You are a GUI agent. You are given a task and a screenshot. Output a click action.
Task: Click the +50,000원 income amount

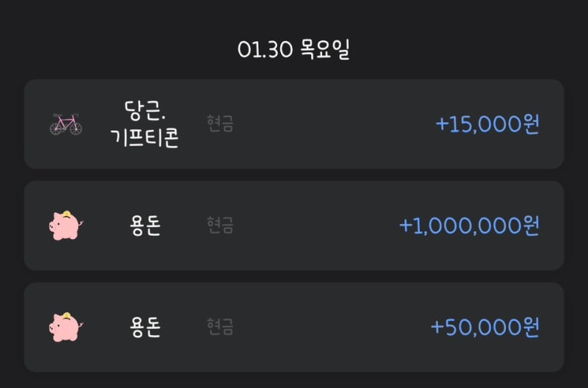tap(485, 327)
